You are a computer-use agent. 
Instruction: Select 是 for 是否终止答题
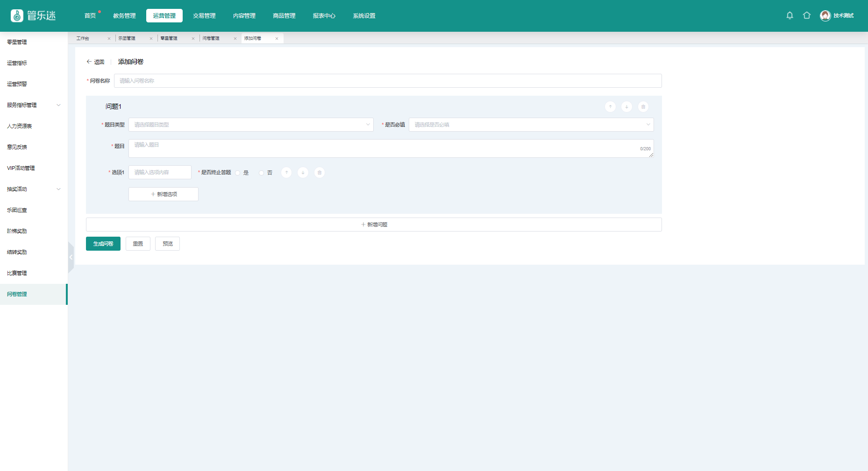[238, 173]
